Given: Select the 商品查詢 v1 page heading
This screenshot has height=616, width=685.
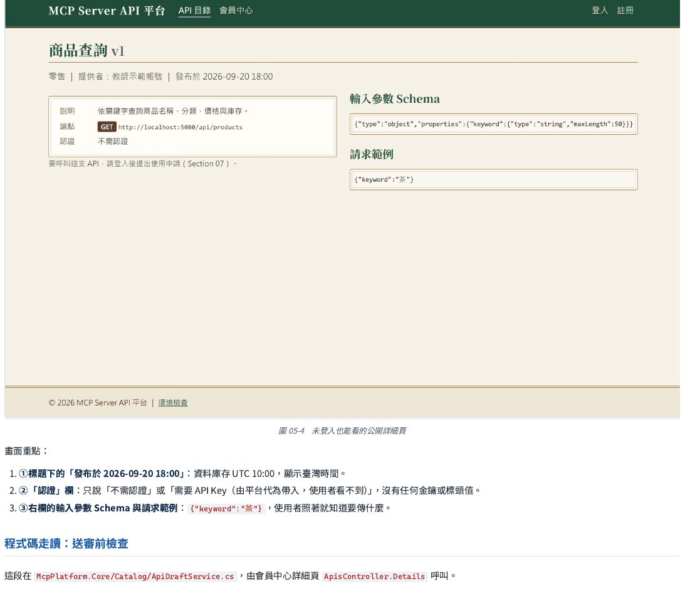Looking at the screenshot, I should coord(86,51).
